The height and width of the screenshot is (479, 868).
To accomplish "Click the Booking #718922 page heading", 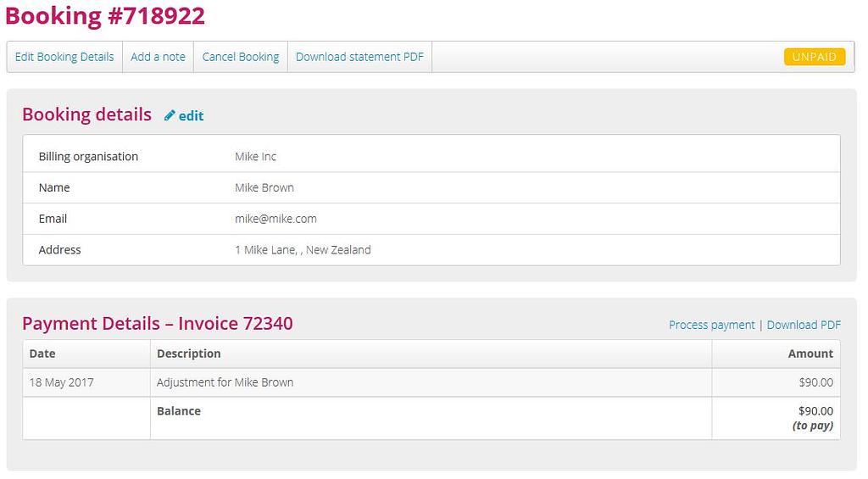I will point(105,16).
